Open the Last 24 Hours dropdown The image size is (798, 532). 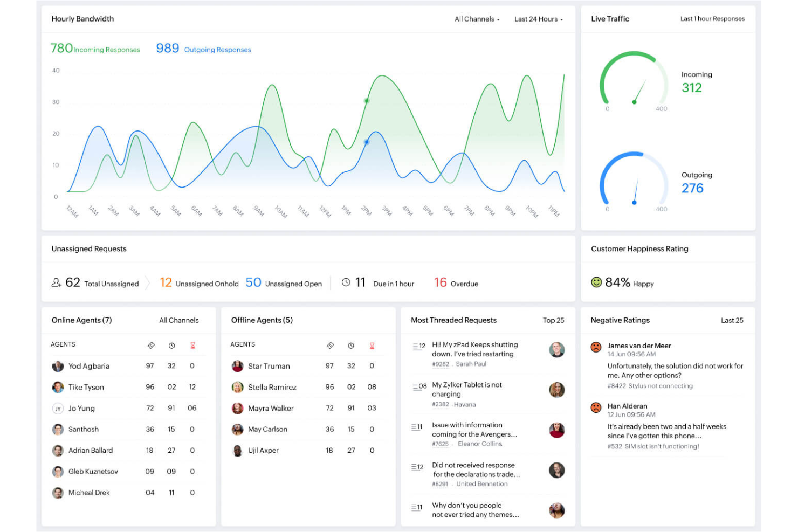pos(538,19)
